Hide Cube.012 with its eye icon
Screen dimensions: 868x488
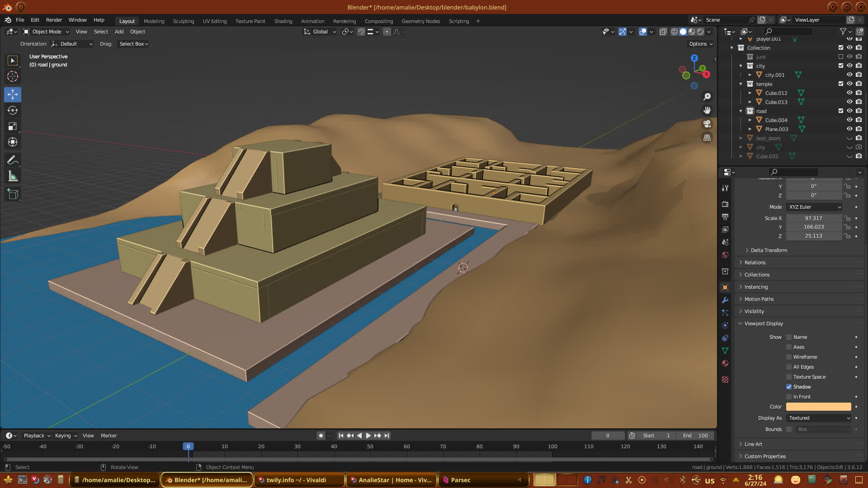point(849,93)
